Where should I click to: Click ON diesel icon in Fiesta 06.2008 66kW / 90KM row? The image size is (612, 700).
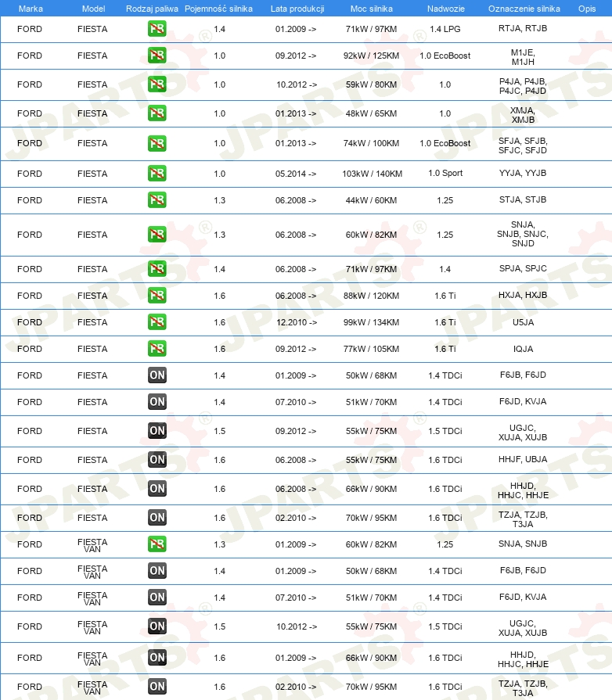click(157, 489)
